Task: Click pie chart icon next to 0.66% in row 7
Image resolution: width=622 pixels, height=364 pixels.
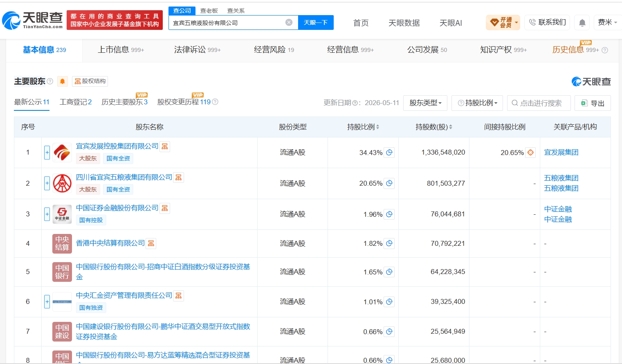Action: click(x=389, y=332)
